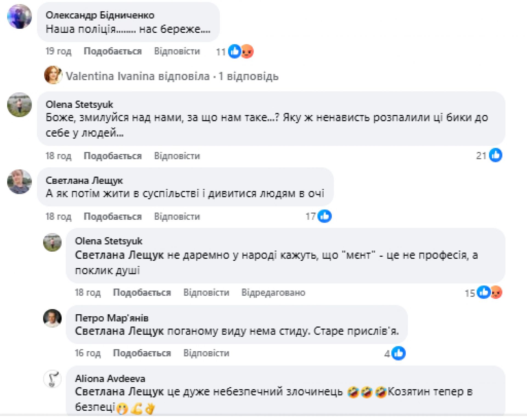Click Светлана Лещук's profile avatar
Screen dimensions: 527x420
click(19, 182)
